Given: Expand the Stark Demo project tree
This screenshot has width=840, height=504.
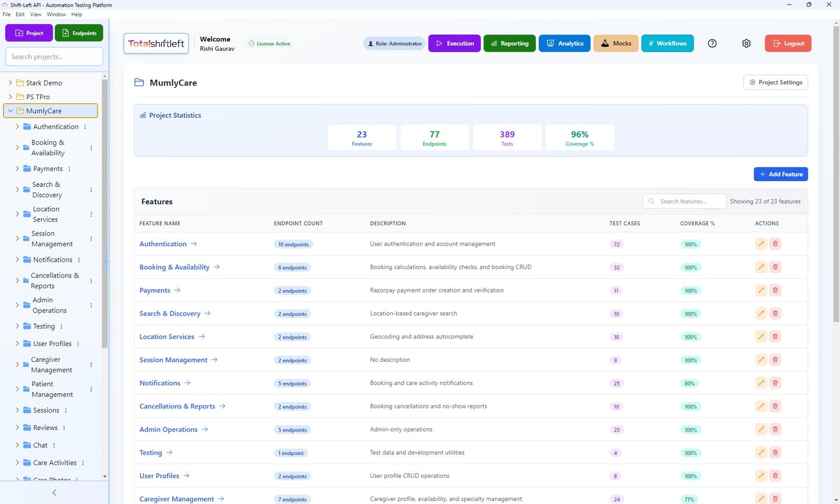Looking at the screenshot, I should click(10, 83).
